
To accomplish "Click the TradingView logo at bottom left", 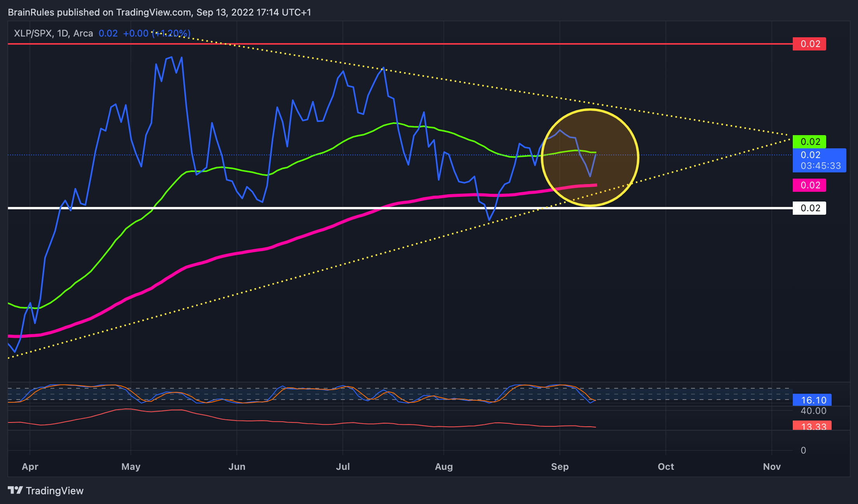I will 45,491.
